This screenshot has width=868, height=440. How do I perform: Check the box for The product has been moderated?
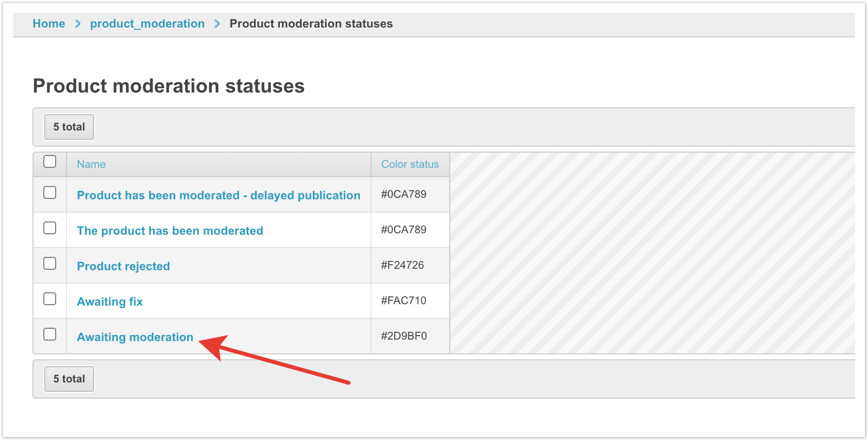(50, 228)
